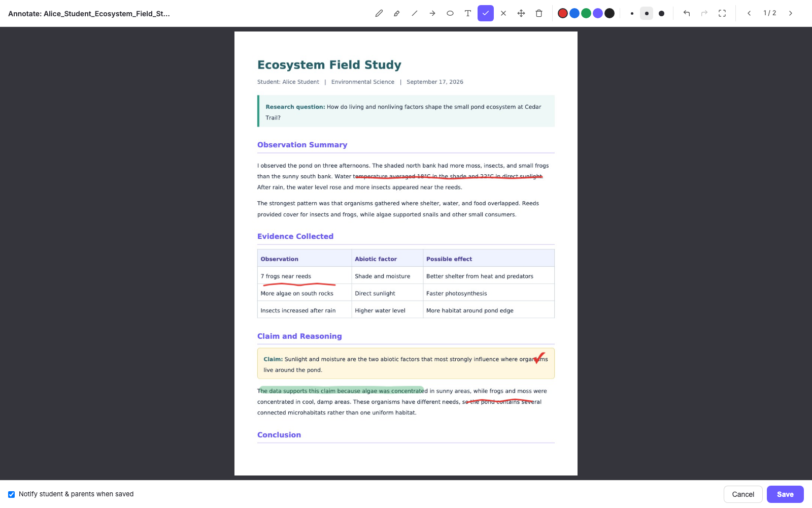Image resolution: width=812 pixels, height=508 pixels.
Task: Select the Checkmark stamp tool
Action: (x=486, y=13)
